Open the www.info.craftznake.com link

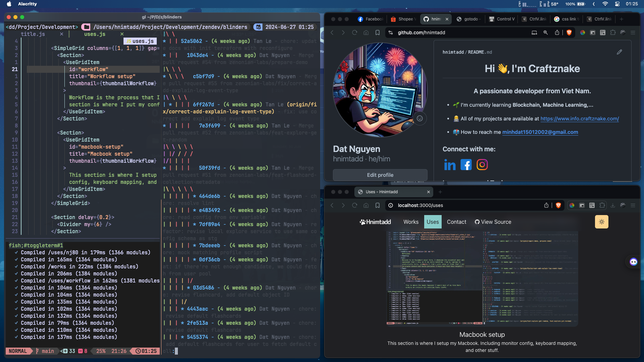pos(580,118)
